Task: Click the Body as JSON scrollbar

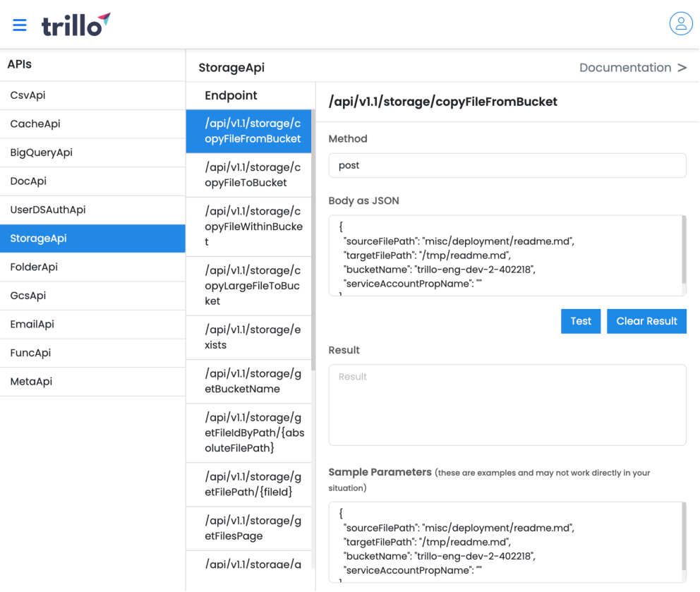Action: pos(684,250)
